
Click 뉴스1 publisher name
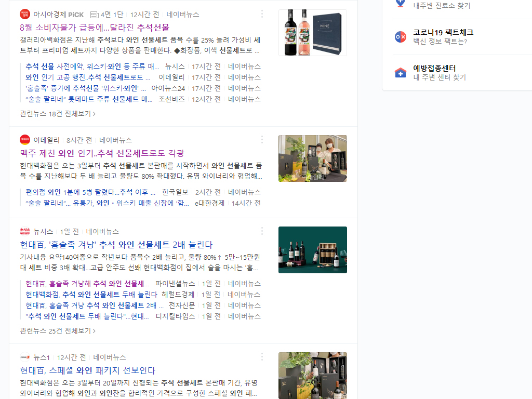click(x=42, y=357)
